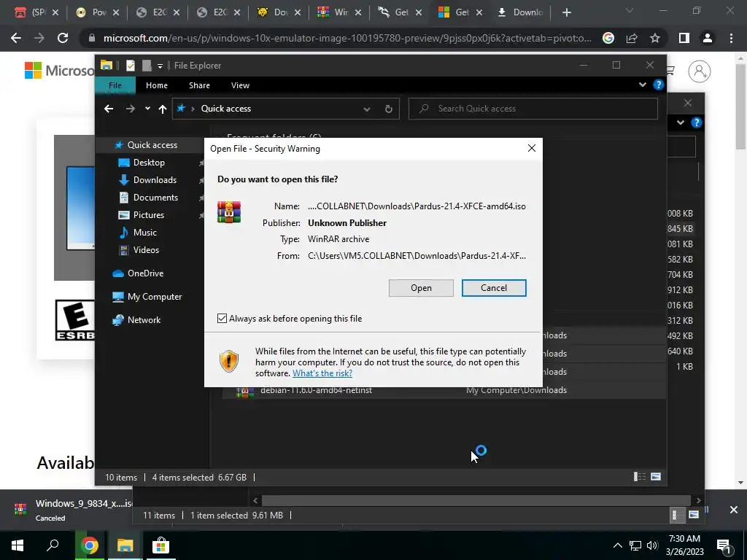Viewport: 747px width, 560px height.
Task: Click the Microsoft account sign-in icon
Action: [700, 71]
